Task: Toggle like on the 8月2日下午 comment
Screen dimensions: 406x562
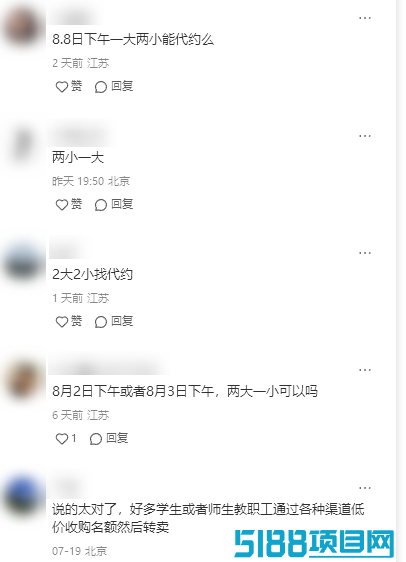Action: [66, 438]
